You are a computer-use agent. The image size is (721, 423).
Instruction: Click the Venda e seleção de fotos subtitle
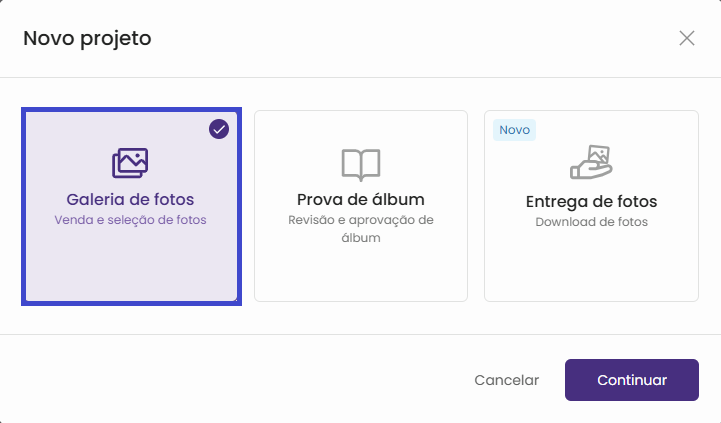[x=130, y=220]
